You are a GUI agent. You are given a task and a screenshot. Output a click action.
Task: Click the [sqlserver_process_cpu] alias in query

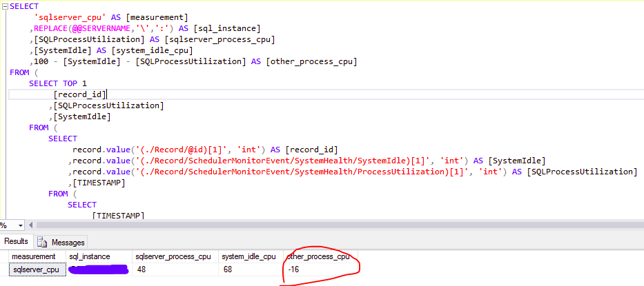pos(219,39)
